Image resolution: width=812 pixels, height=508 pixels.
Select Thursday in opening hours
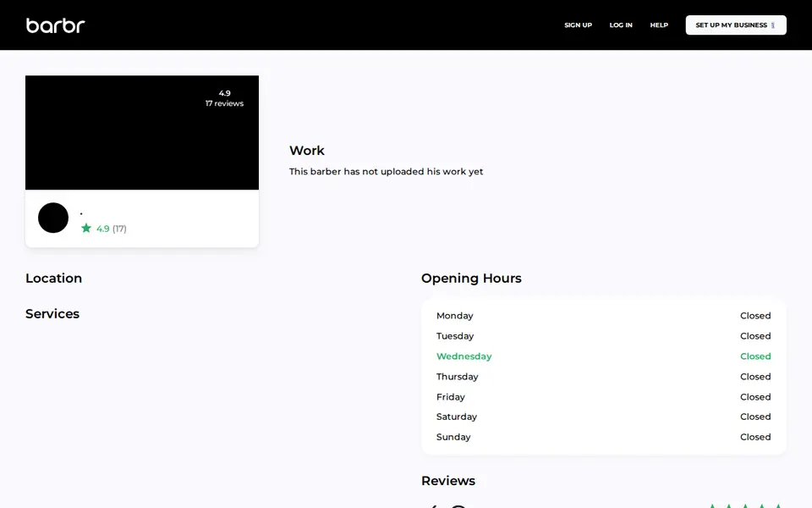point(458,376)
